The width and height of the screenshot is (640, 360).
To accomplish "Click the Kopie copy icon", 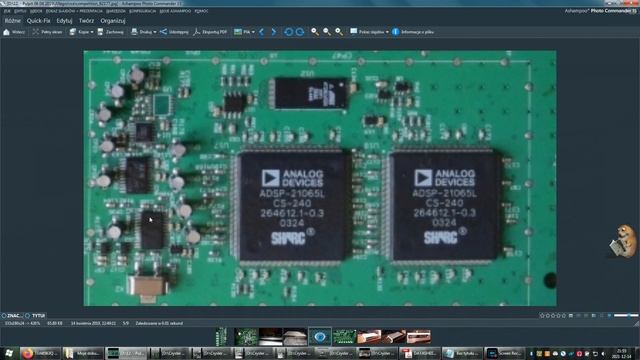I will click(73, 32).
